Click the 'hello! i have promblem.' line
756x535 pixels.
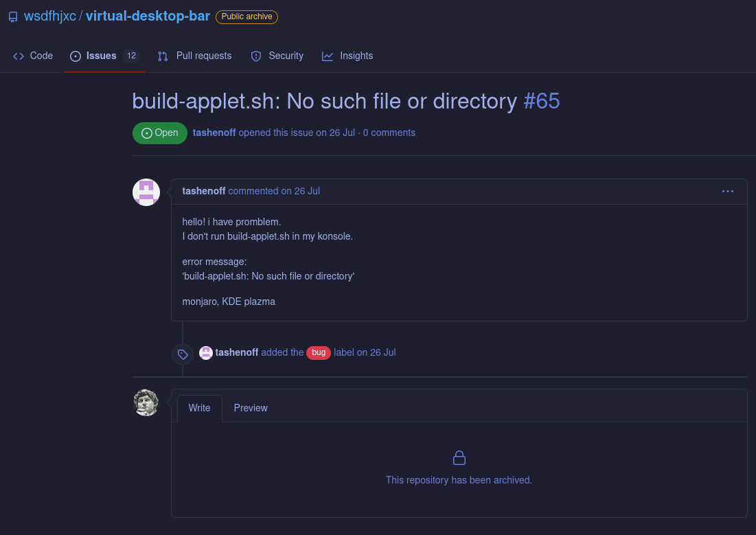231,222
